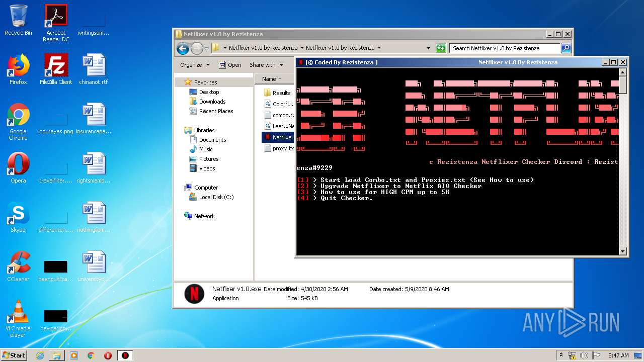Open Opera from the taskbar

[108, 355]
